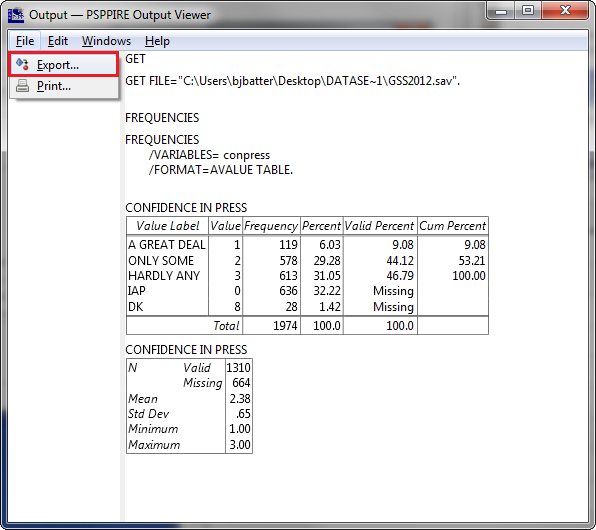The height and width of the screenshot is (530, 596).
Task: Click the printer icon beside Print
Action: pos(22,86)
